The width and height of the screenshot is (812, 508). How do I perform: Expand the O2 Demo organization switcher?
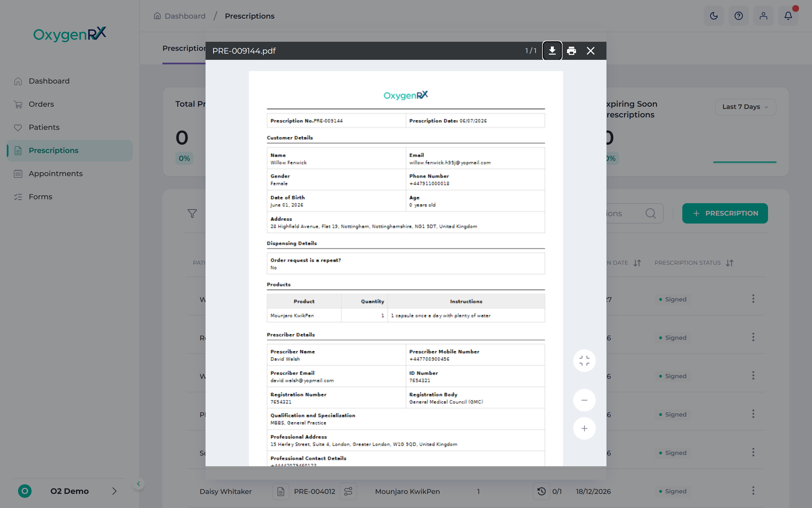click(114, 491)
